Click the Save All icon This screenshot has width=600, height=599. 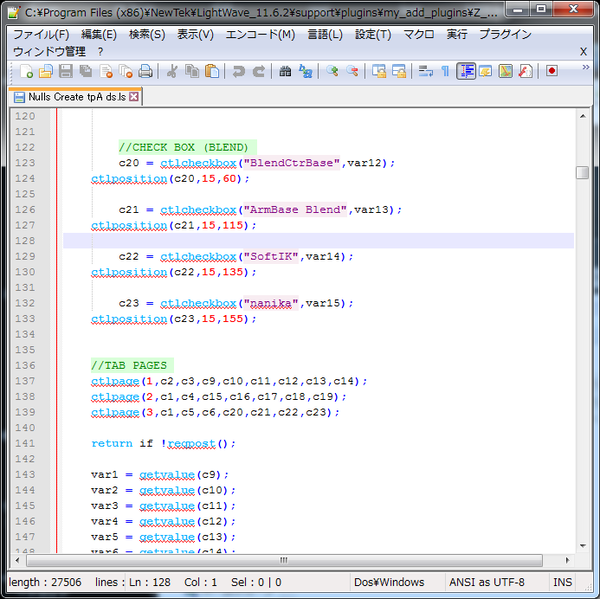click(86, 71)
